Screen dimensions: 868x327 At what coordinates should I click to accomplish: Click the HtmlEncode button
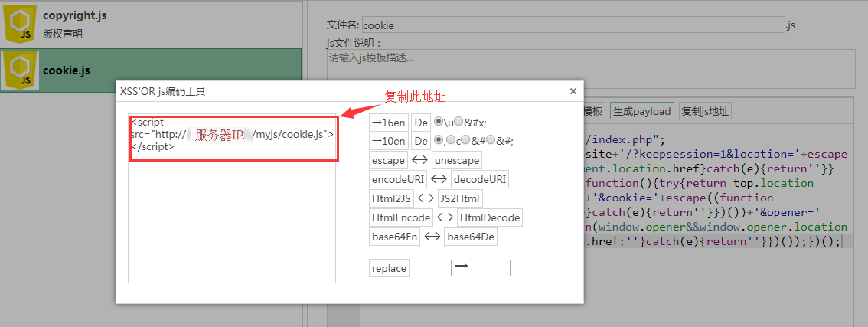(x=401, y=217)
